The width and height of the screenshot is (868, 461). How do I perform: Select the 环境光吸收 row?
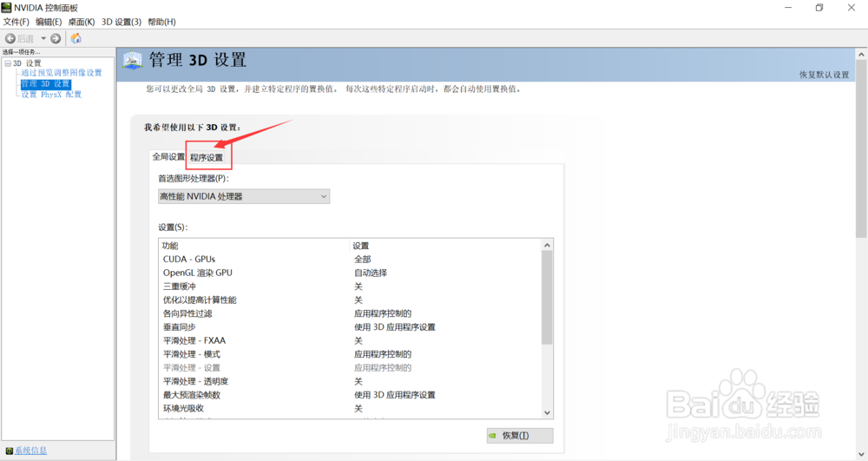350,408
